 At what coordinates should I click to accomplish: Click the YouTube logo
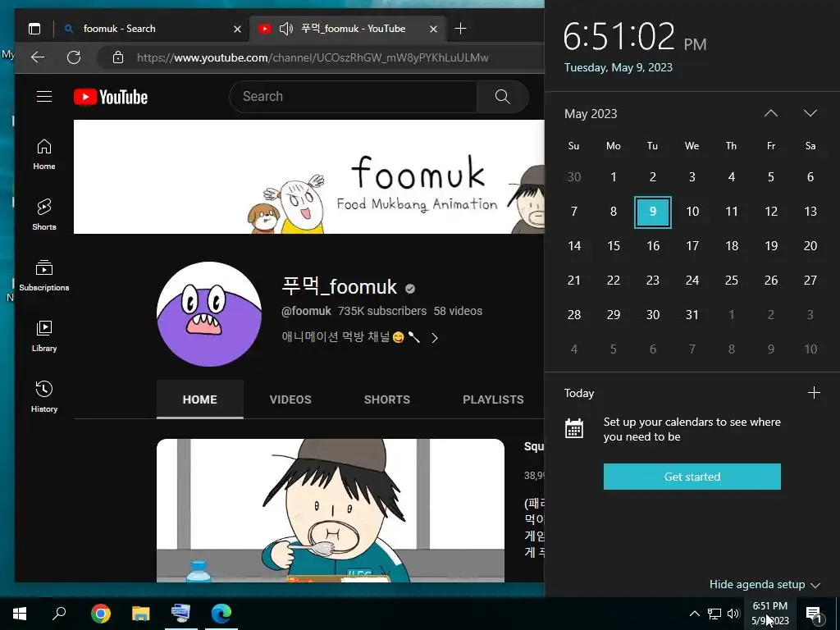coord(111,97)
